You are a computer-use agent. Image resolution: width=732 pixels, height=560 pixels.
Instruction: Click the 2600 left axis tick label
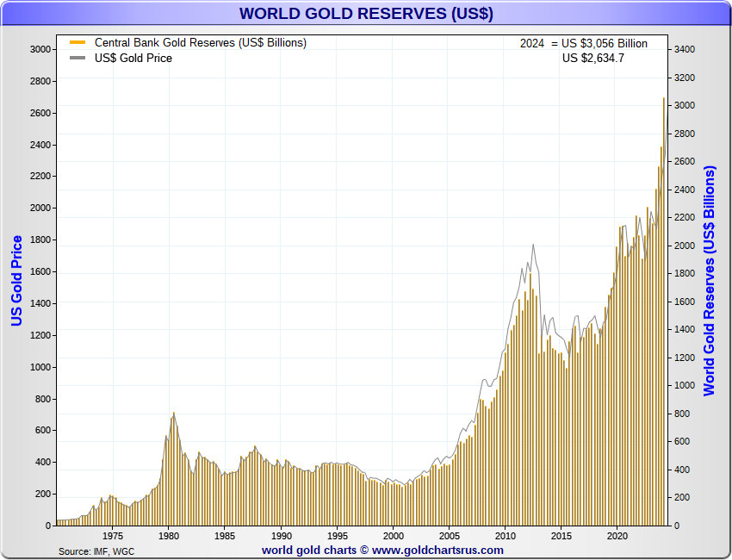[40, 113]
